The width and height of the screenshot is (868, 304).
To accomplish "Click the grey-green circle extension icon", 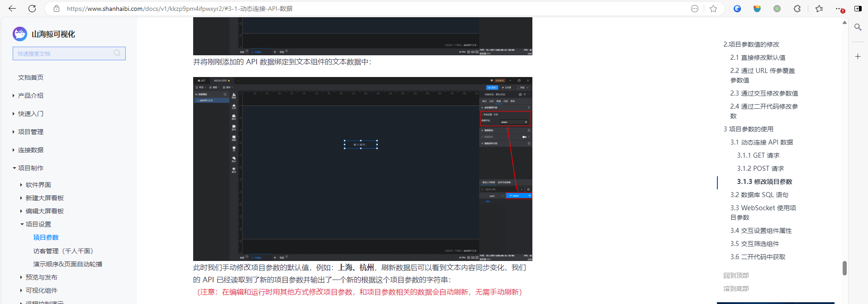I will tap(777, 9).
